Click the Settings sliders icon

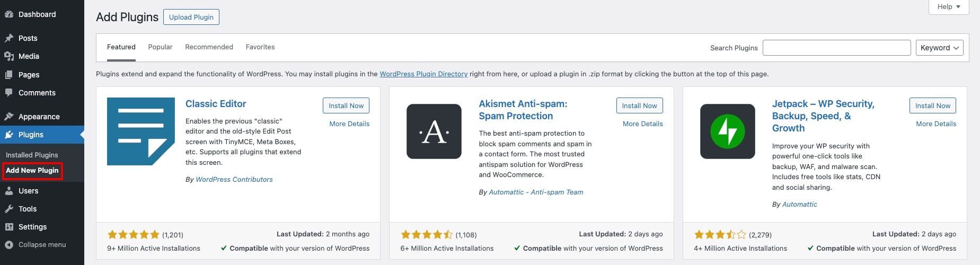9,227
